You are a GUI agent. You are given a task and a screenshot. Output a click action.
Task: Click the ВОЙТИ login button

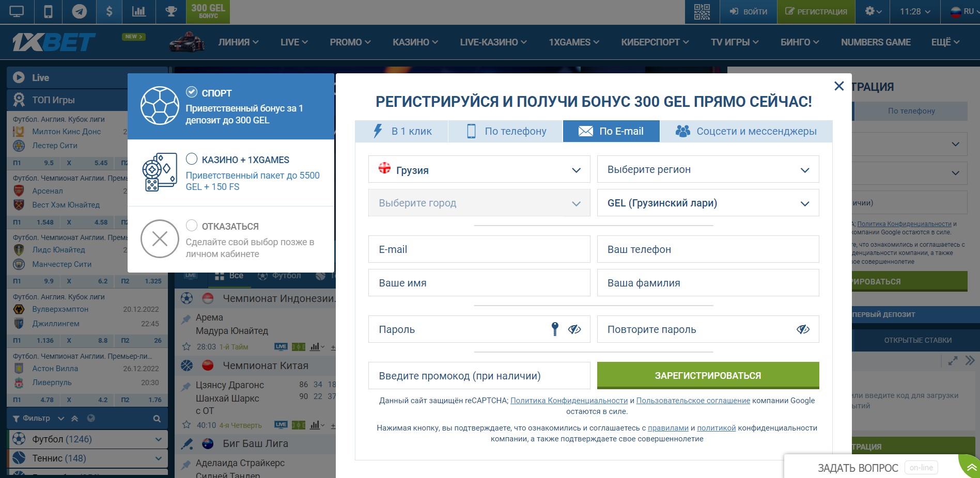point(749,11)
